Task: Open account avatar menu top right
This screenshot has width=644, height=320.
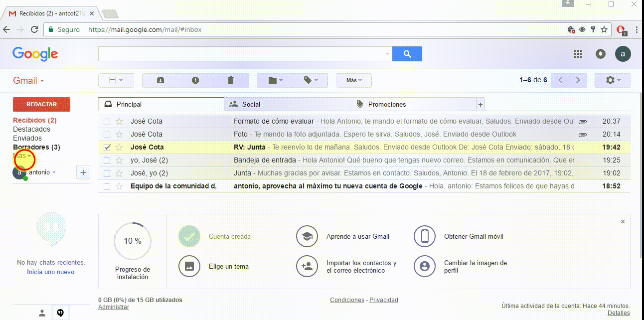Action: [x=623, y=54]
